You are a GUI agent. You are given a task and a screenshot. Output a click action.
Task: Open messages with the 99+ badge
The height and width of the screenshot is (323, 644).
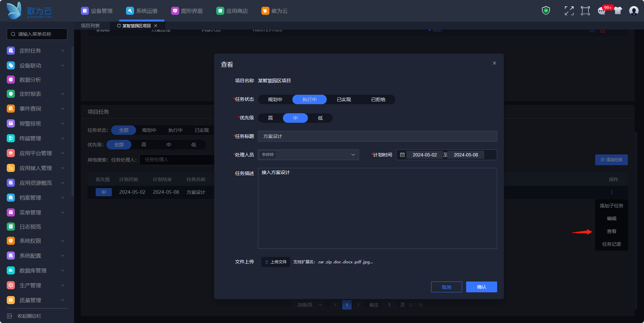point(602,11)
